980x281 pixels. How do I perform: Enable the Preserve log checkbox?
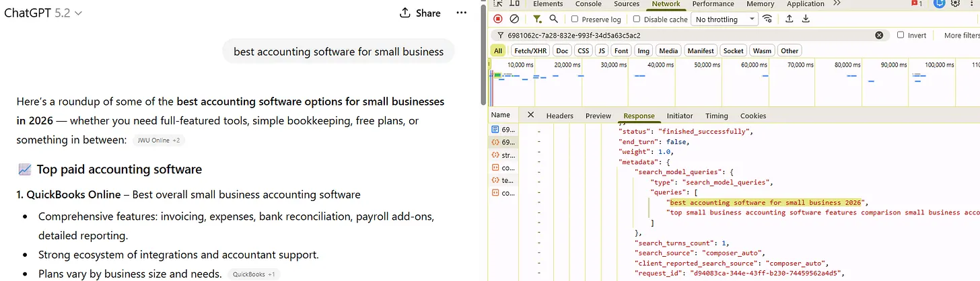coord(575,19)
